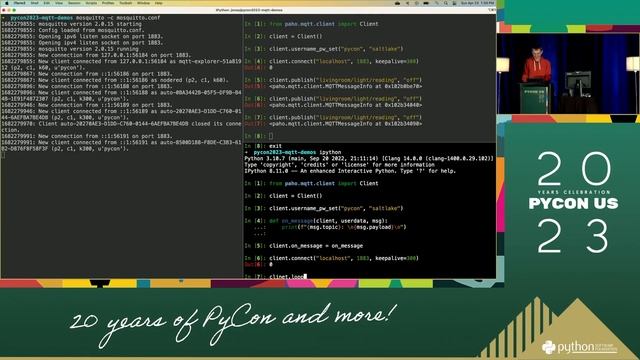
Task: Click output line ending '0x102b34040'
Action: click(333, 105)
